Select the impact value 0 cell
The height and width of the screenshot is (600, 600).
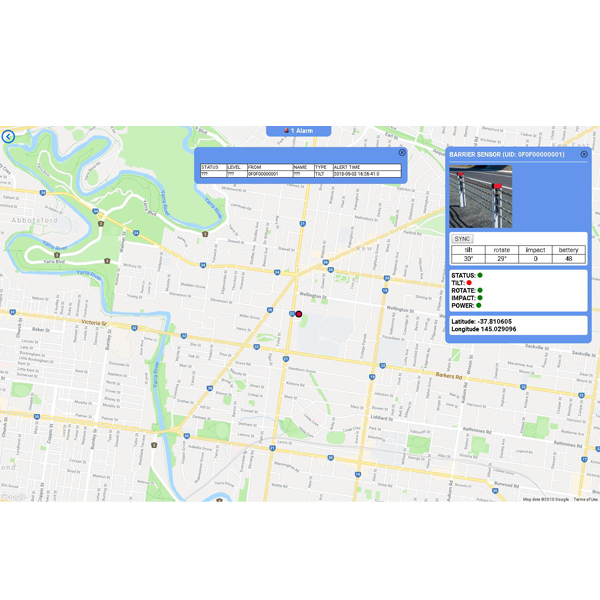tap(535, 259)
